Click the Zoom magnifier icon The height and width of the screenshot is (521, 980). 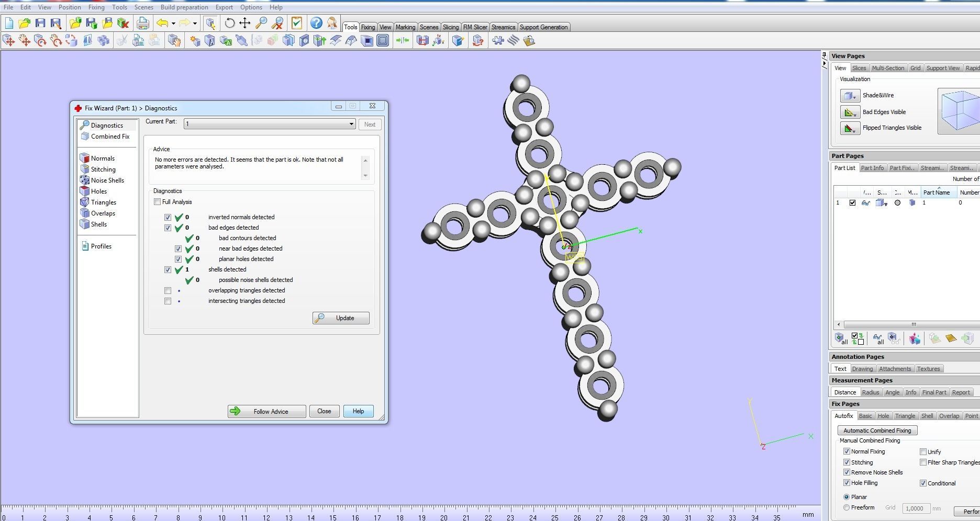coord(261,23)
